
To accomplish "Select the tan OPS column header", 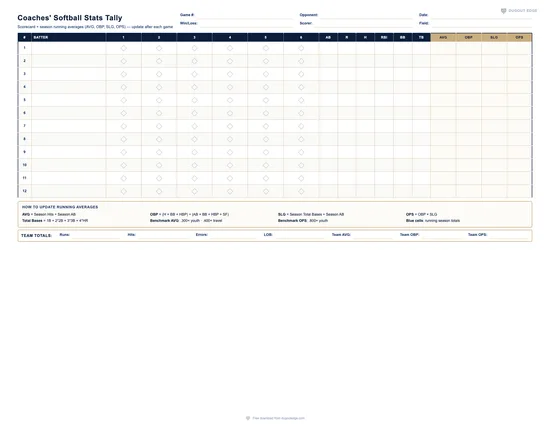I will pos(519,37).
